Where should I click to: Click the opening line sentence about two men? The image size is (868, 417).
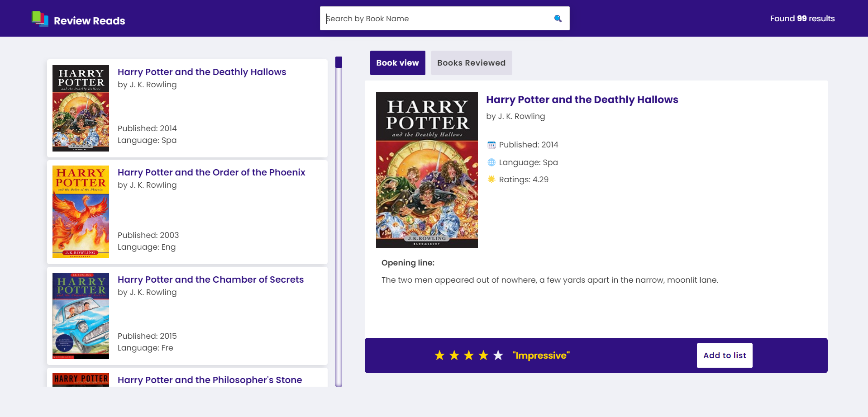(549, 280)
